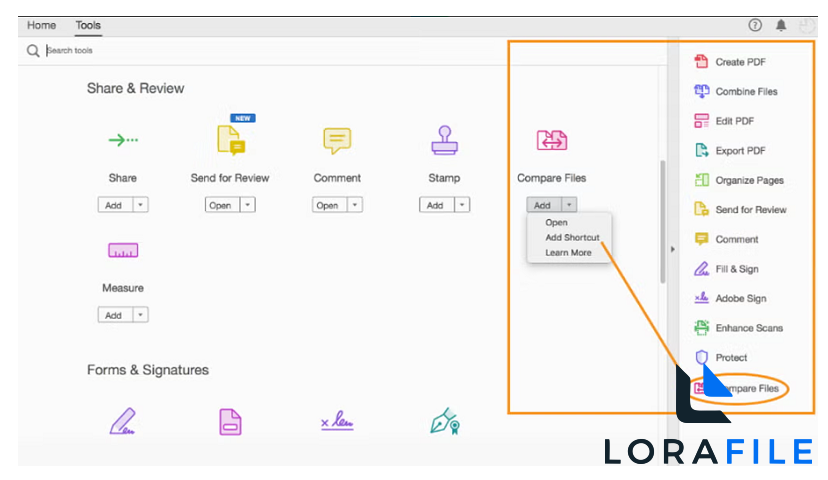Open the Send for Review tool icon
Viewport: 828px width, 480px height.
coord(231,140)
